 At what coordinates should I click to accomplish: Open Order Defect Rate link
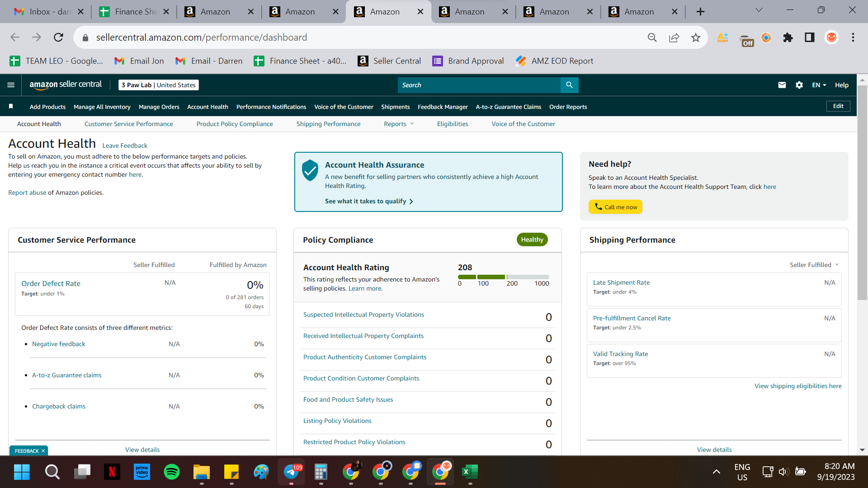[51, 283]
